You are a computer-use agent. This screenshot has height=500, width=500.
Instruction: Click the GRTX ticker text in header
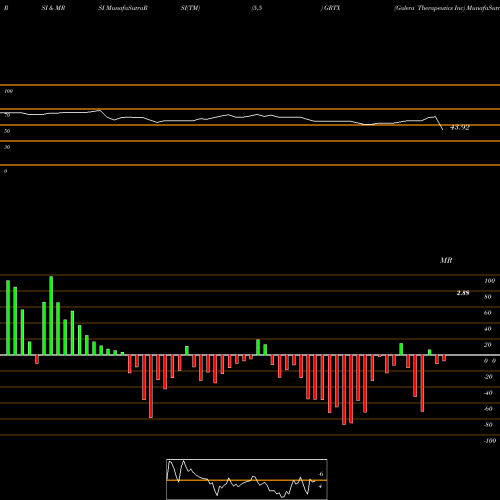click(x=332, y=8)
